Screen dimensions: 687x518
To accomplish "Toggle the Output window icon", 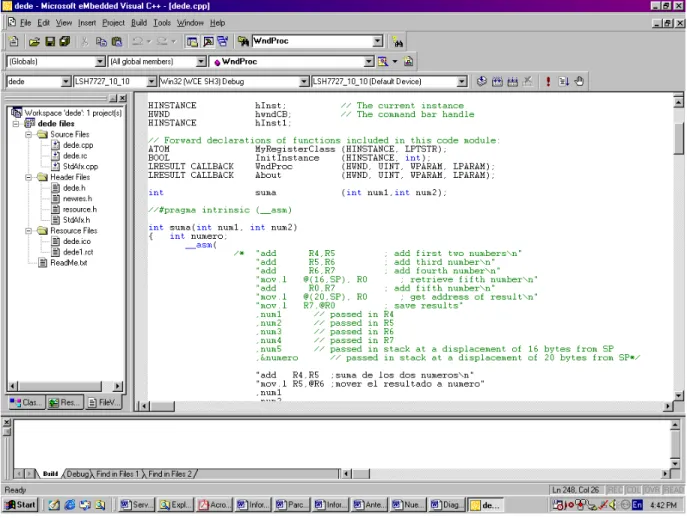I will pyautogui.click(x=208, y=42).
